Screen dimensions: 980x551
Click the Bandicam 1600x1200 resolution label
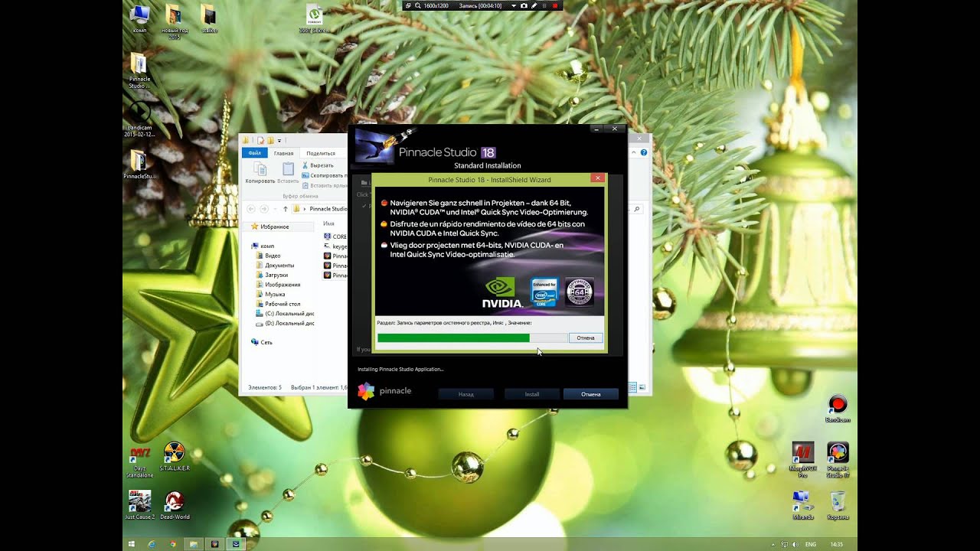pos(436,5)
